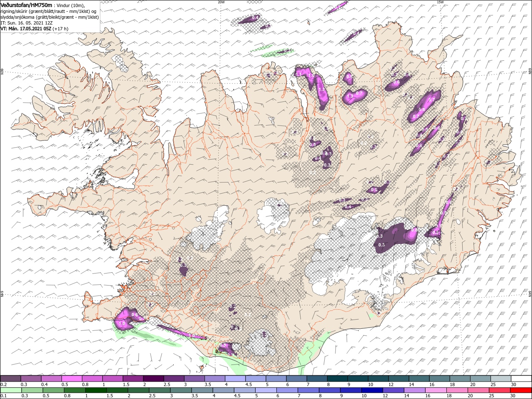
Task: Pick the snow legend swatch between 0.5 and 0.8
Action: (71, 378)
